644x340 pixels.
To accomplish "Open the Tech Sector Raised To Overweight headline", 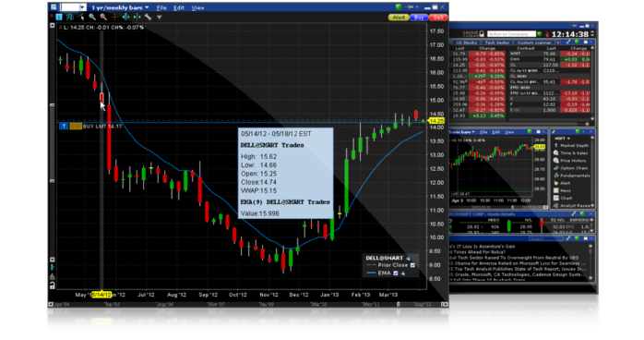I will tap(514, 258).
